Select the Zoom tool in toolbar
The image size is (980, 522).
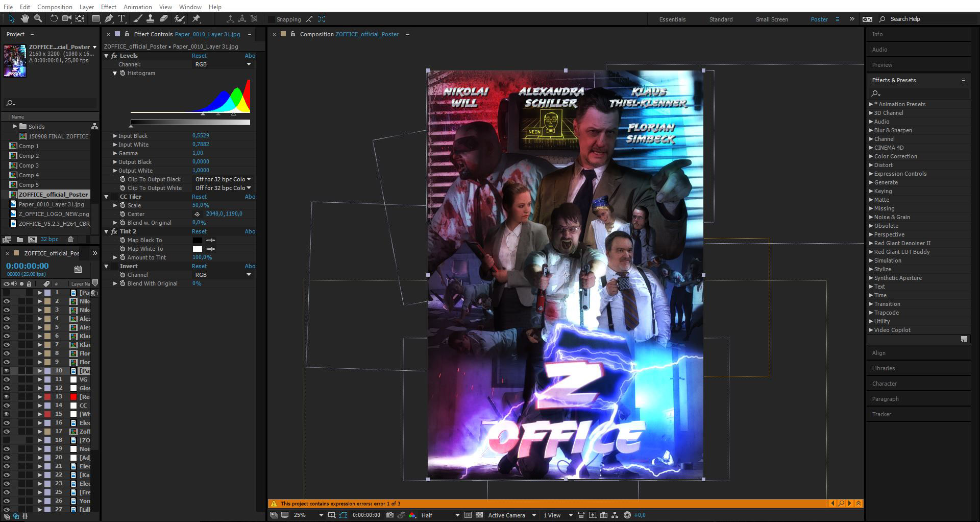click(x=38, y=19)
